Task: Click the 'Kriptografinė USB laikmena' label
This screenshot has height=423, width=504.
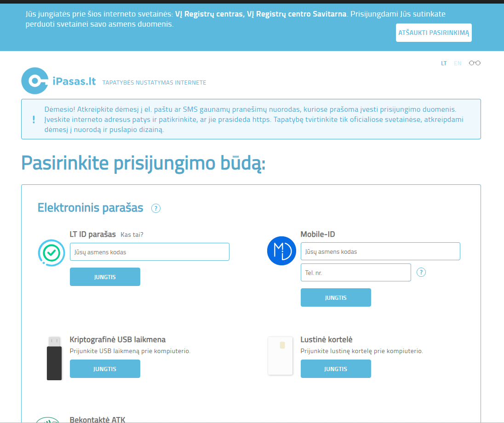Action: [118, 339]
